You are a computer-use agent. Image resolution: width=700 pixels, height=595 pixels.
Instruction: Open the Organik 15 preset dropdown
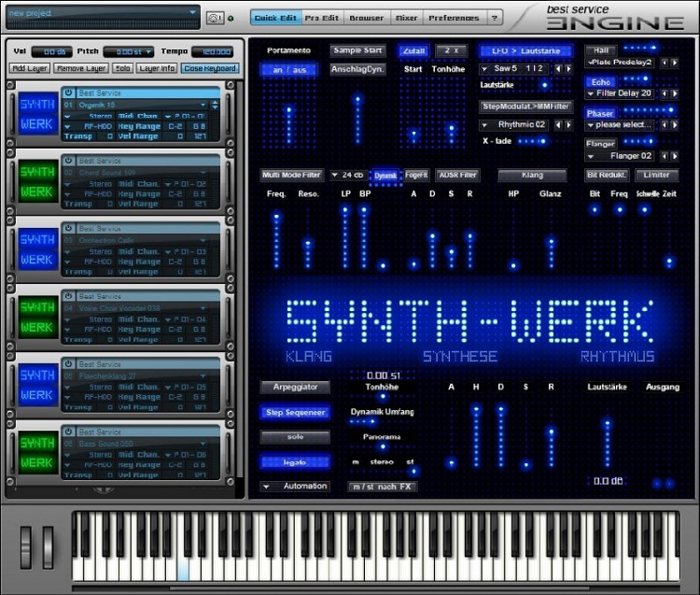coord(203,105)
